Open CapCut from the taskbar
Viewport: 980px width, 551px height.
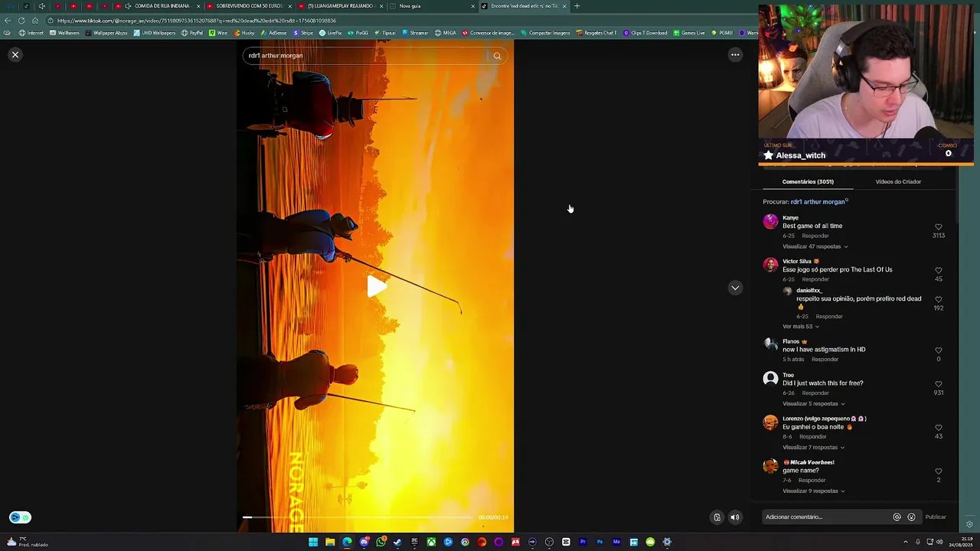566,542
